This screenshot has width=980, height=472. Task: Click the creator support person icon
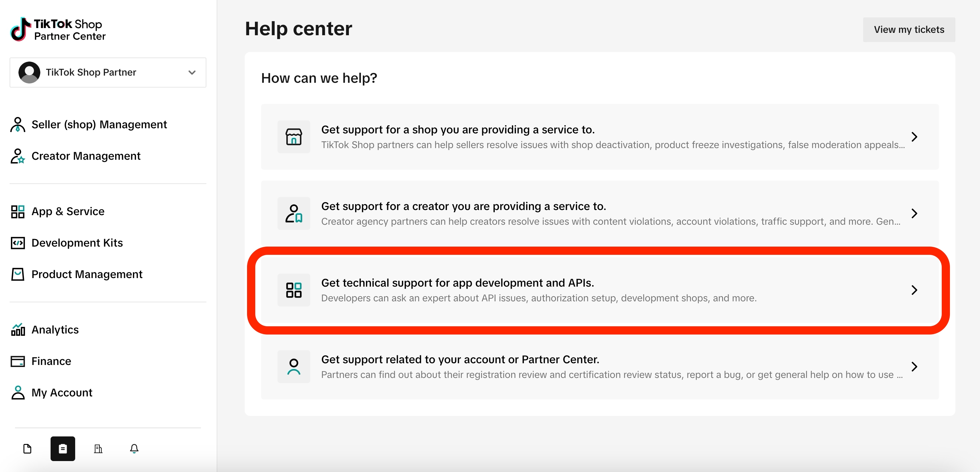click(294, 214)
